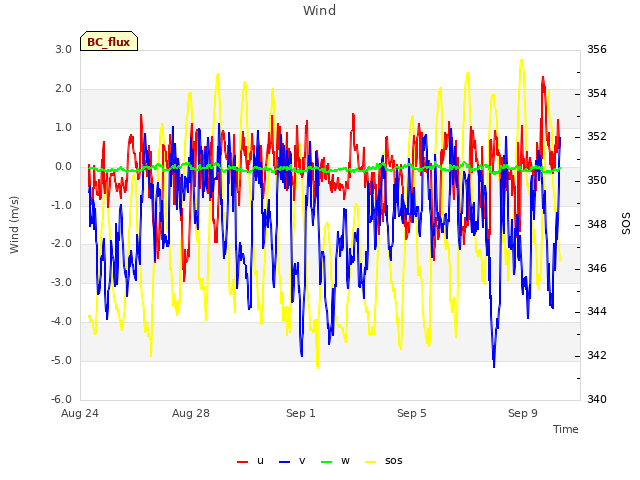Click the '3.0' left axis value
Viewport: 640px width, 480px height.
pyautogui.click(x=63, y=49)
